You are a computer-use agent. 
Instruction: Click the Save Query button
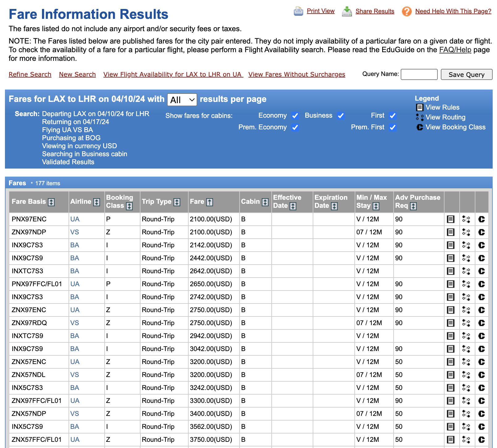466,74
